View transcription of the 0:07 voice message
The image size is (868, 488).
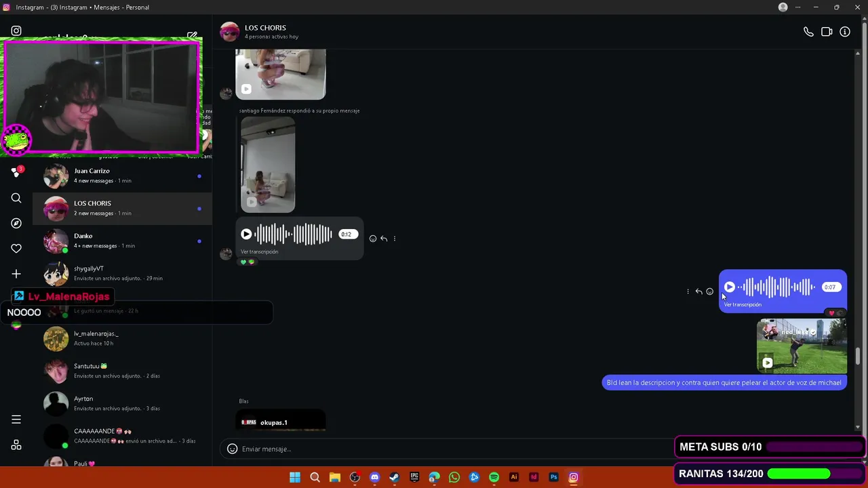[743, 304]
